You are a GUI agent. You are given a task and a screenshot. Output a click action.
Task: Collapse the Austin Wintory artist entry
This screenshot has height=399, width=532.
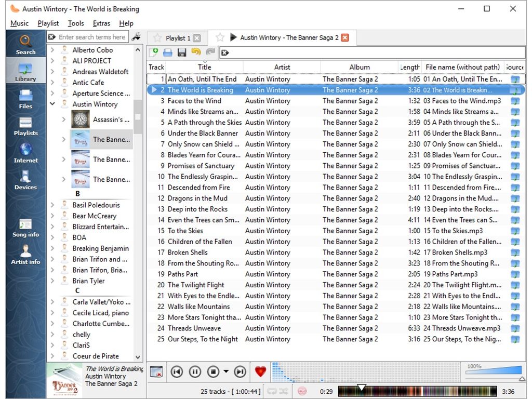click(x=52, y=104)
